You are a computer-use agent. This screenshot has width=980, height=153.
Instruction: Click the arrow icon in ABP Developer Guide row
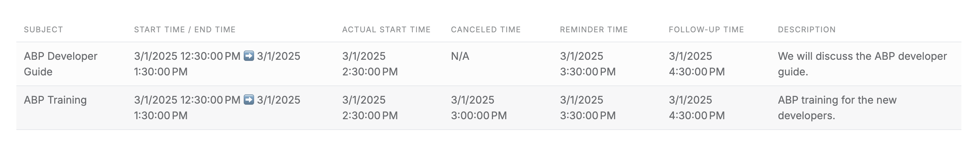249,56
